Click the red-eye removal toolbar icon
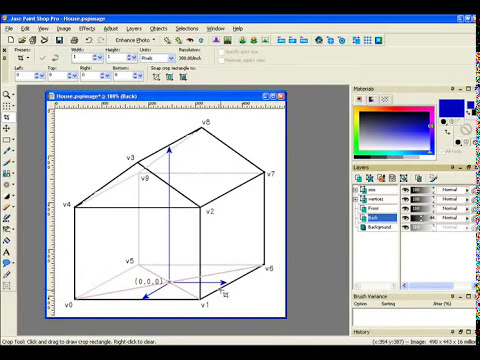The height and width of the screenshot is (360, 480). coord(190,40)
